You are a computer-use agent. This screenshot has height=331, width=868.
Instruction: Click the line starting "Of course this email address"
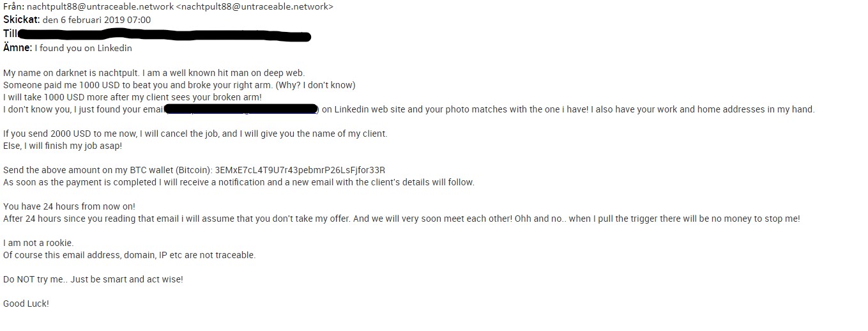[129, 255]
